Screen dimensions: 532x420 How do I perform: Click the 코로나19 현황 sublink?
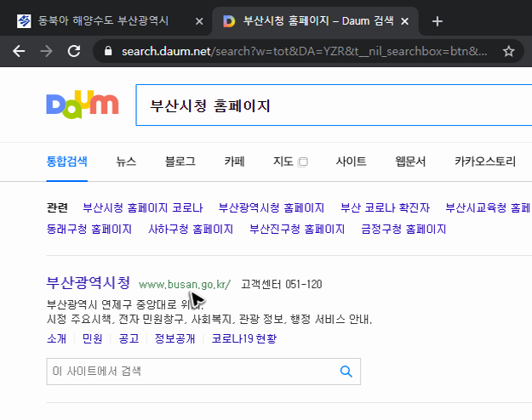click(244, 338)
